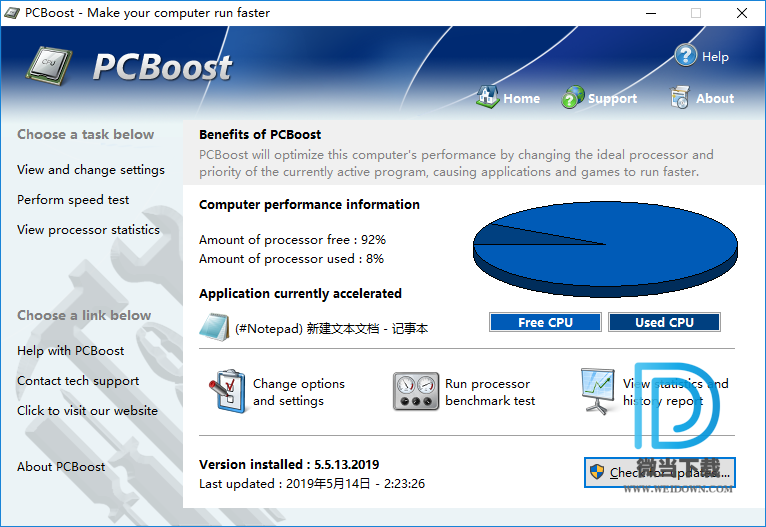The height and width of the screenshot is (527, 766).
Task: Click the Change options clipboard icon
Action: pyautogui.click(x=227, y=391)
